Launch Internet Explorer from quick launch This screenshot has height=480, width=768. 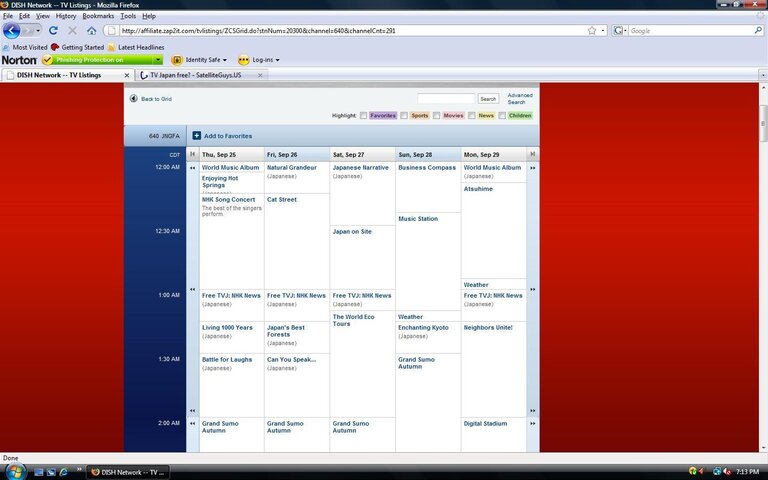coord(63,472)
